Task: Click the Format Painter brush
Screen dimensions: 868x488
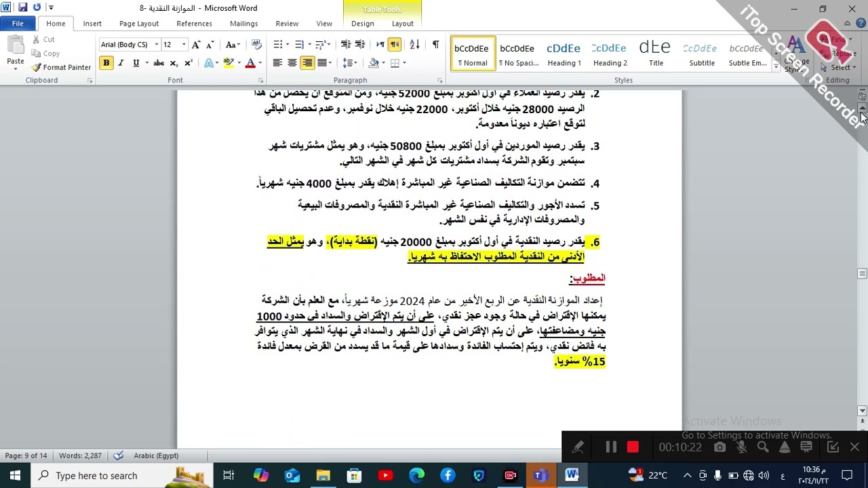Action: click(37, 67)
